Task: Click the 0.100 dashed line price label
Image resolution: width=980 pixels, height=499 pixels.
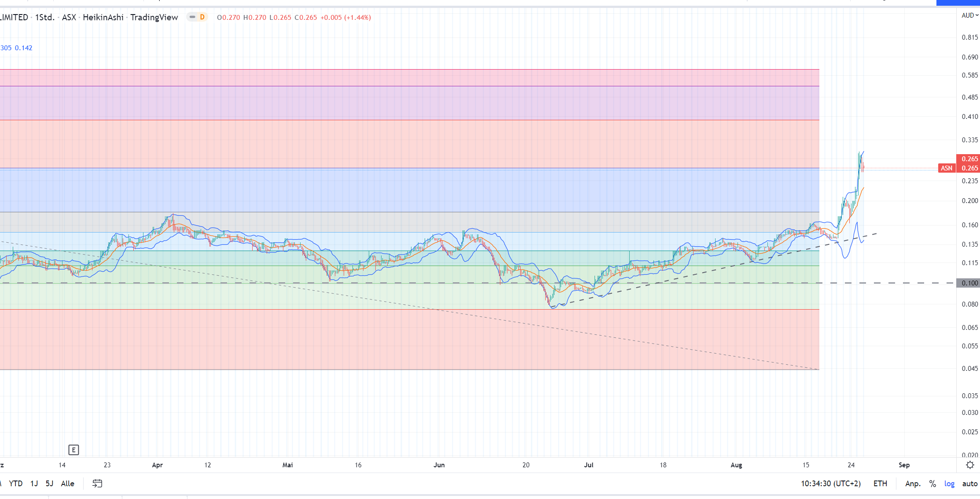Action: coord(969,283)
